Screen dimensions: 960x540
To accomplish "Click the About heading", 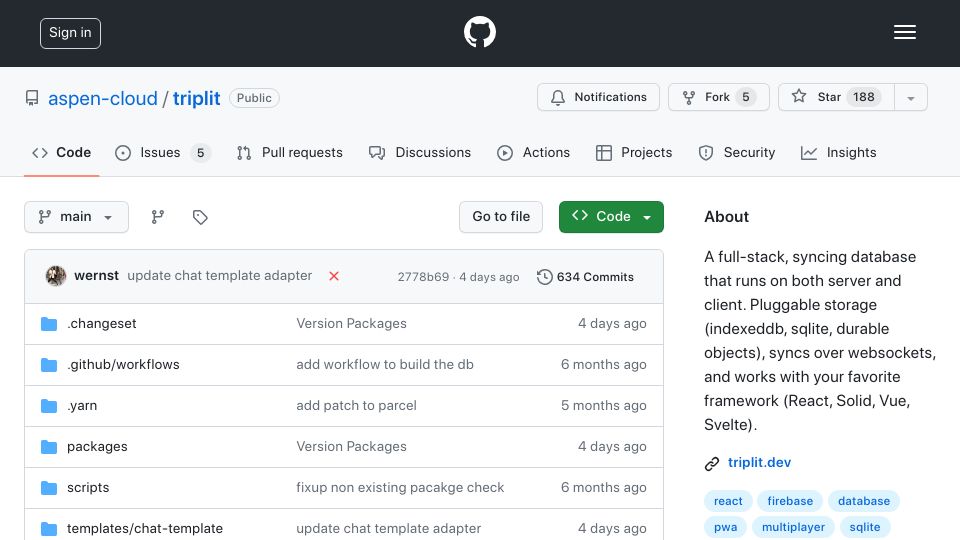I will (726, 217).
